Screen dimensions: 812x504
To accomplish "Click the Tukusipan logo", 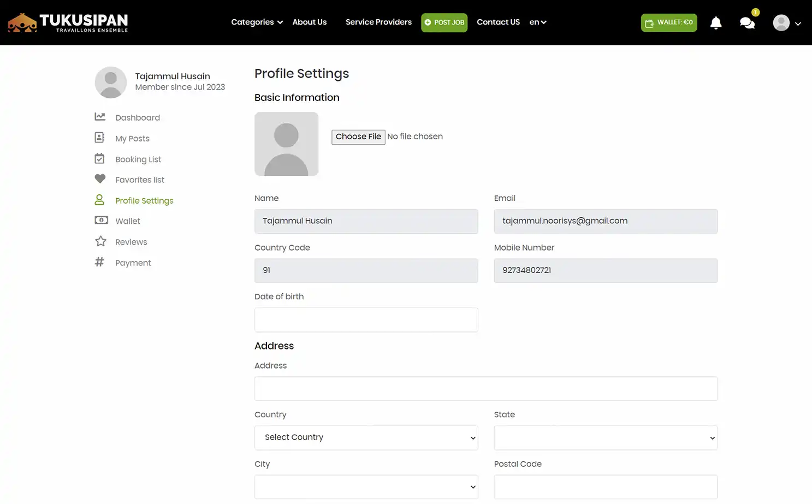I will pyautogui.click(x=67, y=22).
